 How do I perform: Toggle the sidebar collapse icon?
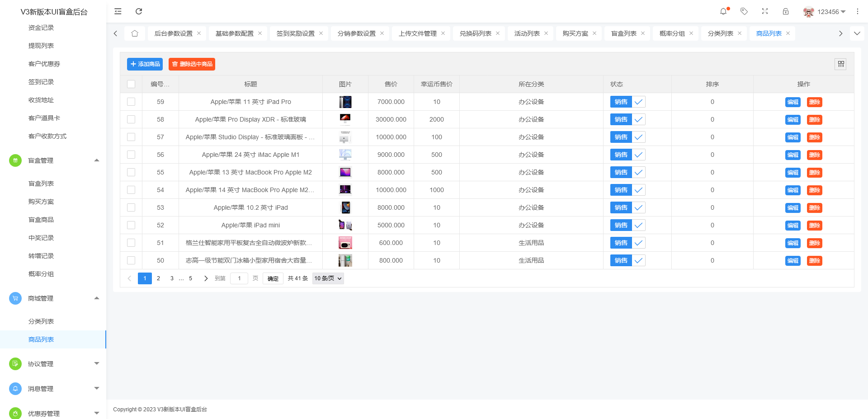coord(118,11)
